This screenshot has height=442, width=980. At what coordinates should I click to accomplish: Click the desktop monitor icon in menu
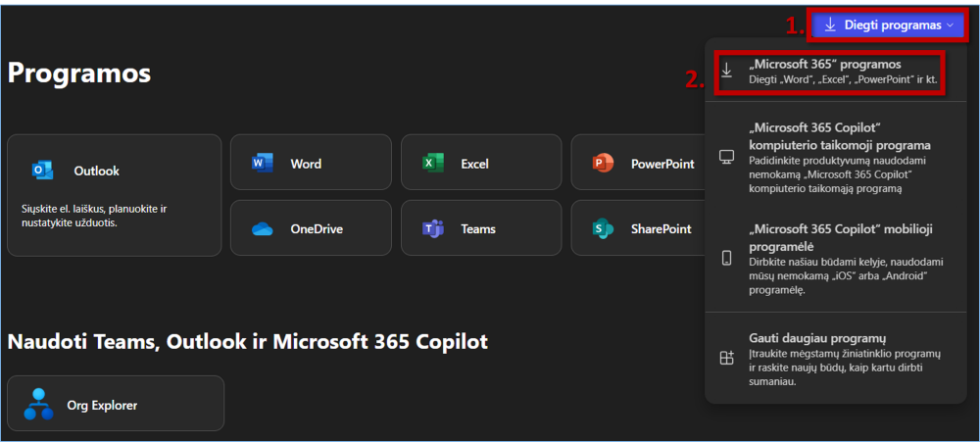(x=726, y=157)
